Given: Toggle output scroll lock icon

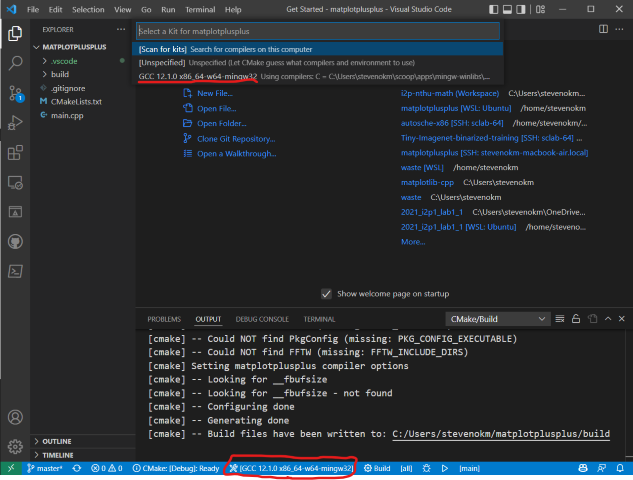Looking at the screenshot, I should 576,319.
